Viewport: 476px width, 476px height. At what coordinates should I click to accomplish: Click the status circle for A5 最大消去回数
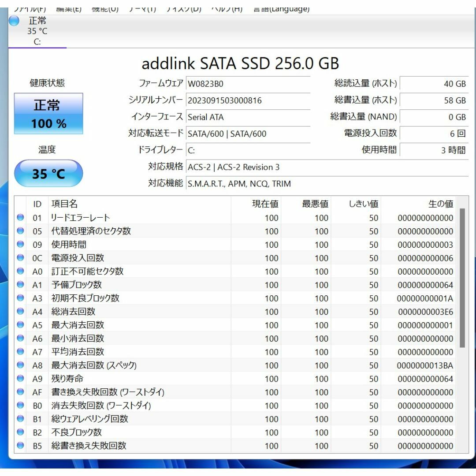20,324
